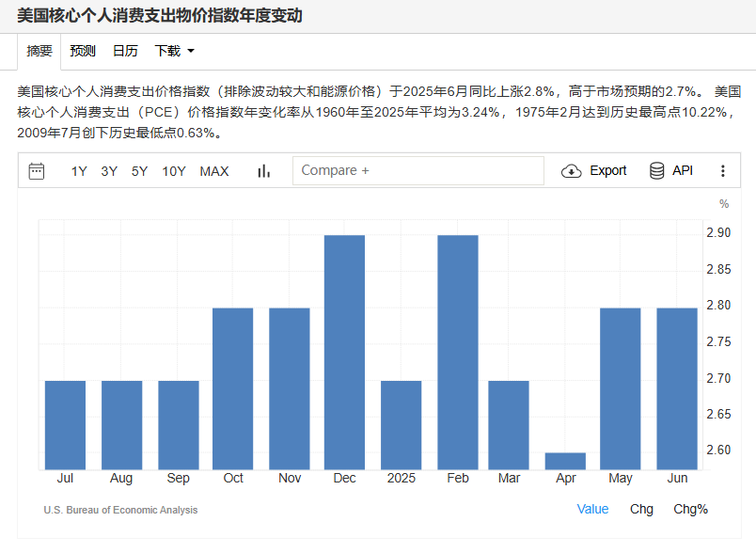Click the short Apr bar
Viewport: 756px width, 553px height.
pos(565,462)
